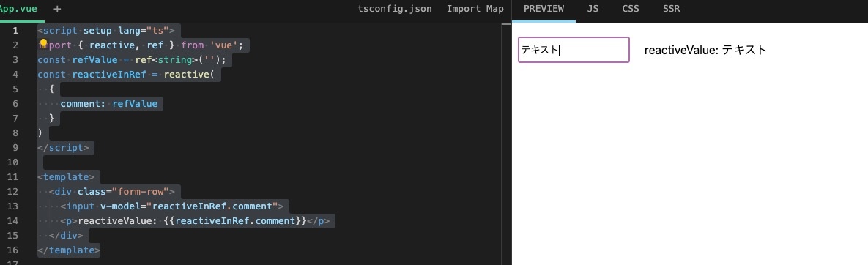
Task: Place cursor on '</template>' closing tag
Action: click(x=69, y=250)
